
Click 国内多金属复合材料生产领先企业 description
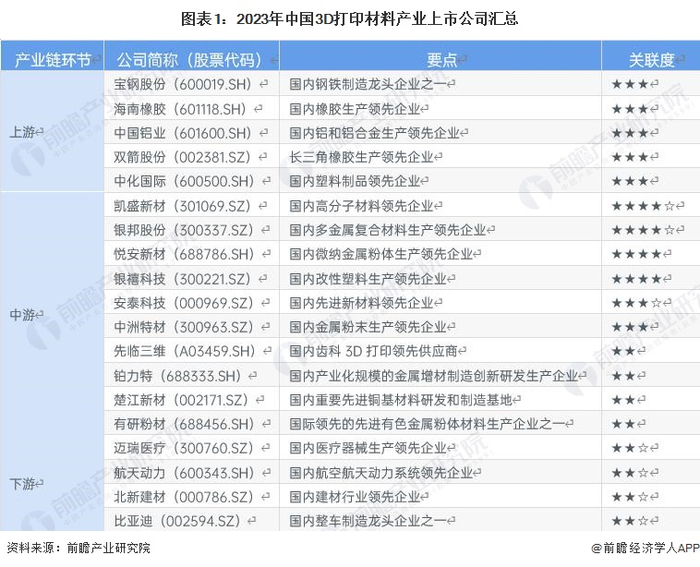pos(388,230)
